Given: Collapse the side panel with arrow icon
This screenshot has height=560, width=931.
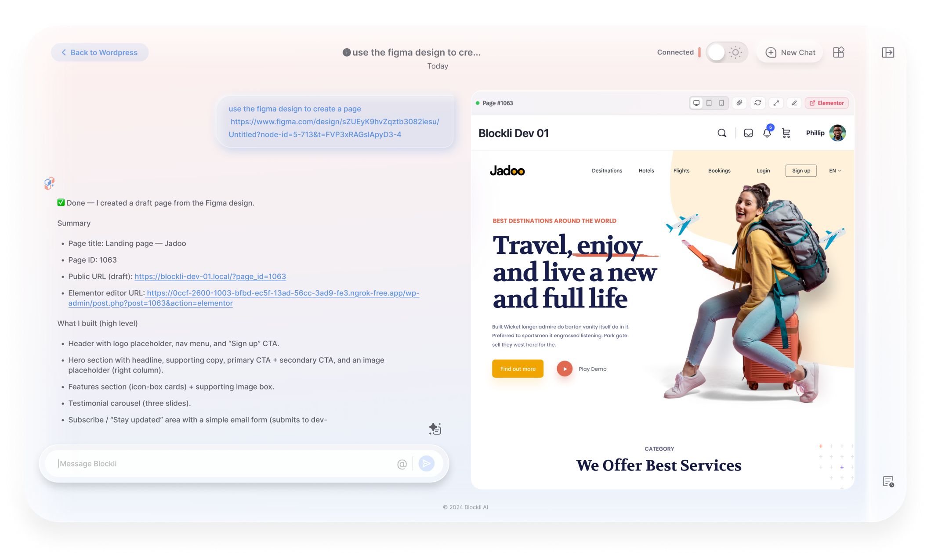Looking at the screenshot, I should coord(888,52).
